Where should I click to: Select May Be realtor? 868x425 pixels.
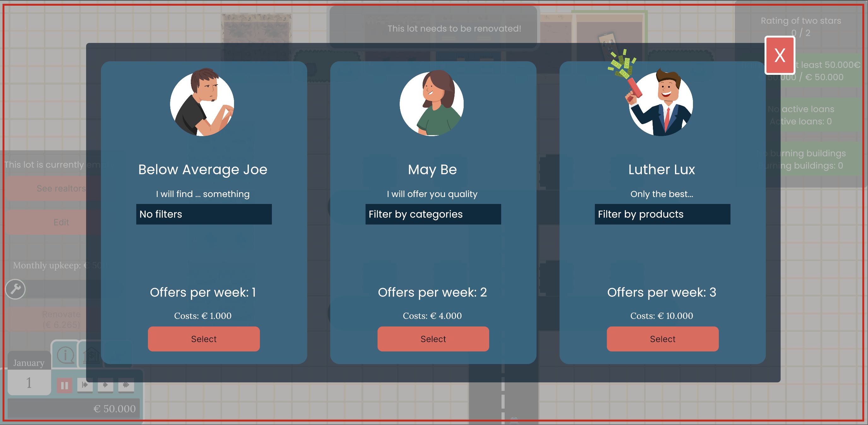(433, 339)
